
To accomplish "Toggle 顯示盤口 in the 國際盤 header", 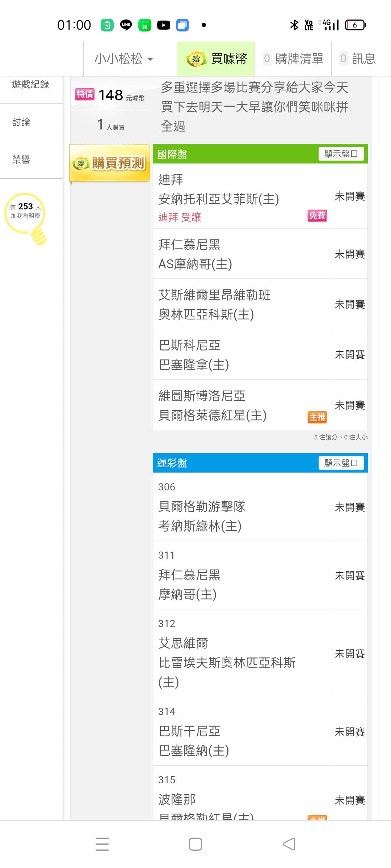I will tap(341, 154).
